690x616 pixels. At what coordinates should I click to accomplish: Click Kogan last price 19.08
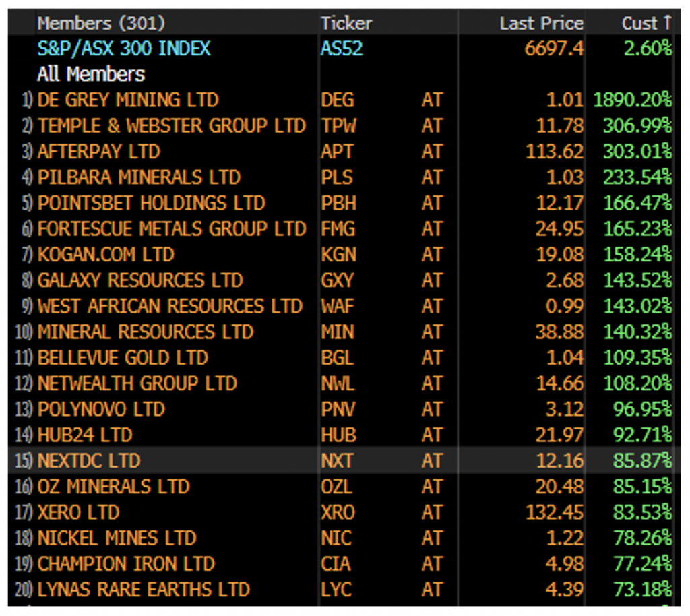point(560,254)
